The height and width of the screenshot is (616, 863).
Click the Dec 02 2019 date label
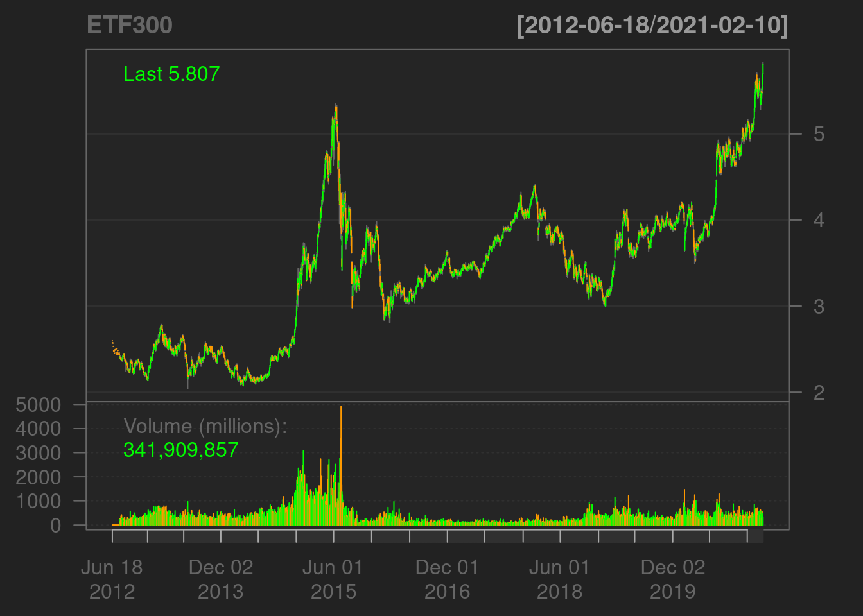[673, 579]
